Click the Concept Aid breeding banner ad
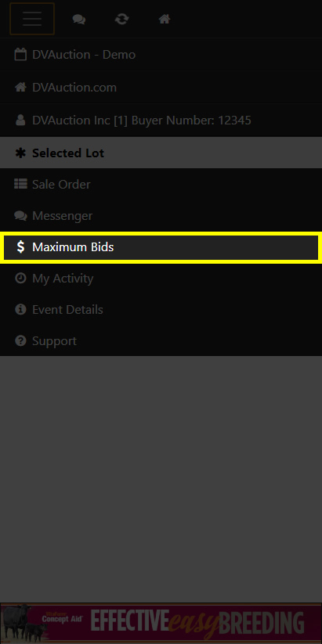 161,623
